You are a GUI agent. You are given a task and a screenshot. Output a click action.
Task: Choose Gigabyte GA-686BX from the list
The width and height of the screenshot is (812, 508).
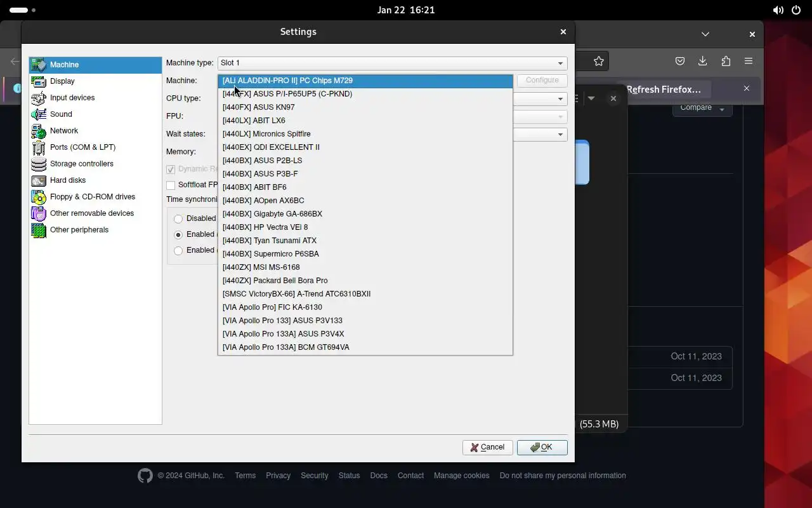(365, 214)
